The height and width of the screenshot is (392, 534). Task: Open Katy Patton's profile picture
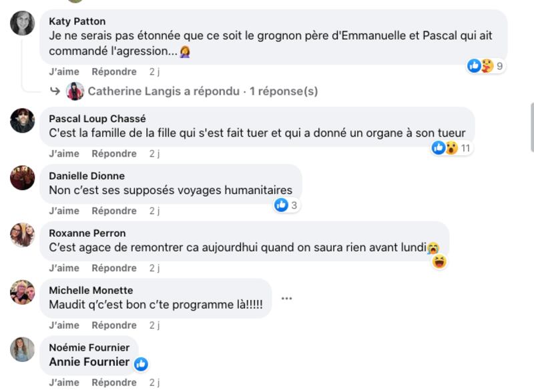click(23, 23)
